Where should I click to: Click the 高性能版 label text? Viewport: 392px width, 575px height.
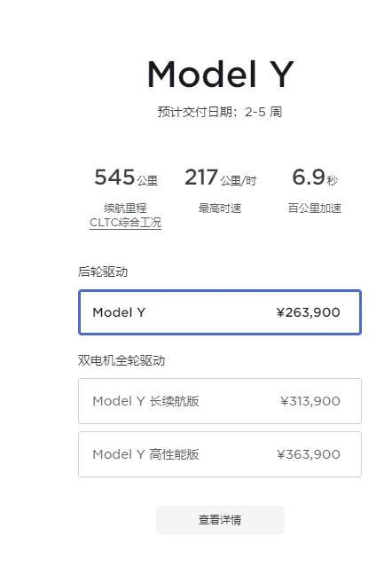click(x=175, y=454)
